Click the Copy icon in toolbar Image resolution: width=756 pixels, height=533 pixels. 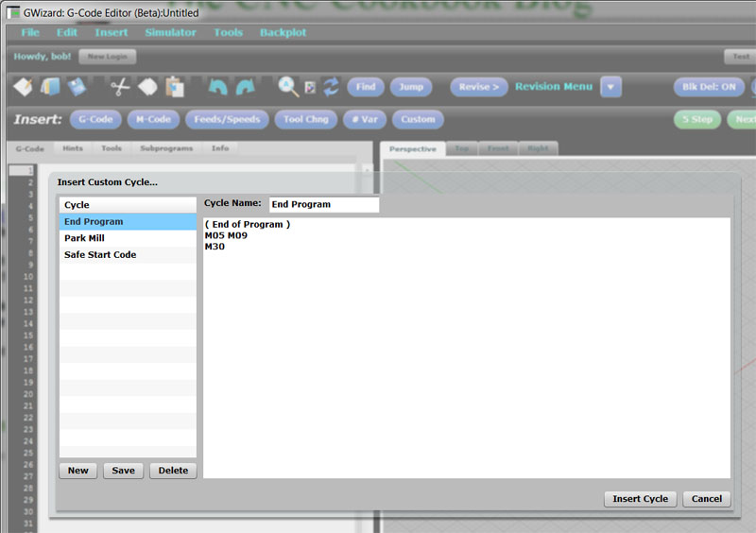(147, 87)
